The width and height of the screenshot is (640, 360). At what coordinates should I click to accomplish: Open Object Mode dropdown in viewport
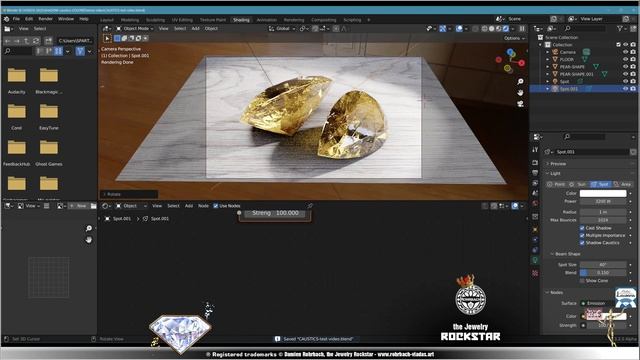[134, 29]
